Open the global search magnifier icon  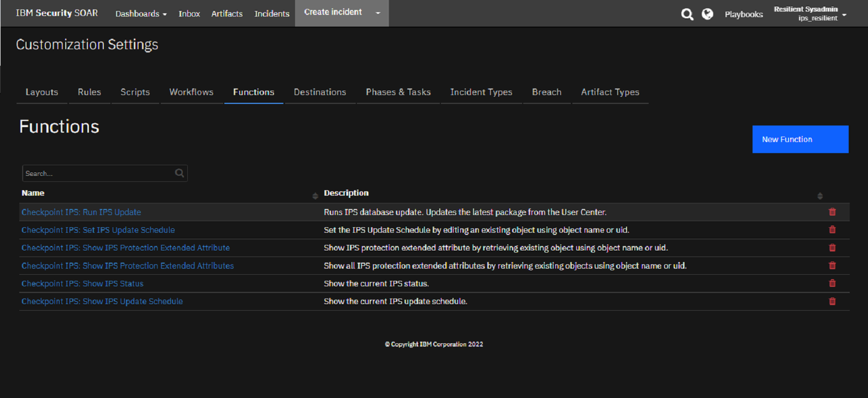[687, 14]
